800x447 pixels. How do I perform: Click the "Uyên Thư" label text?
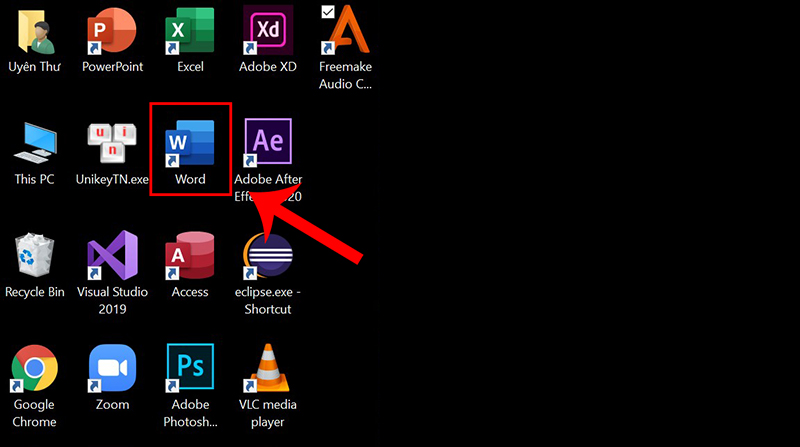34,66
